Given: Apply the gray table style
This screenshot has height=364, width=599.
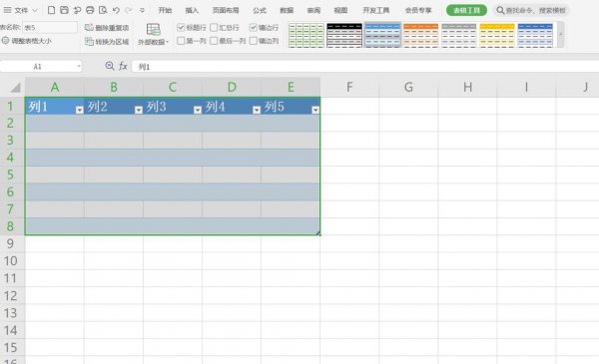Looking at the screenshot, I should (459, 35).
